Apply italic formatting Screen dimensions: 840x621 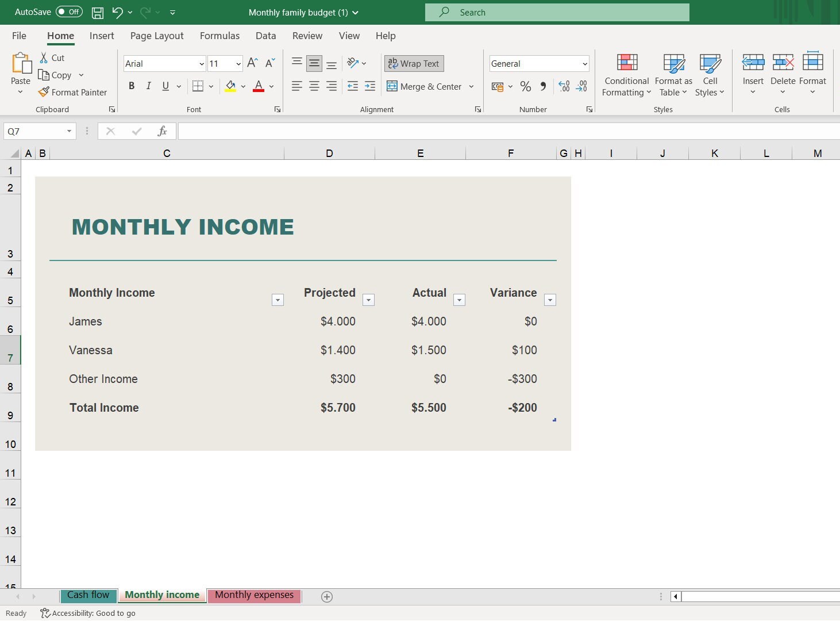coord(148,86)
